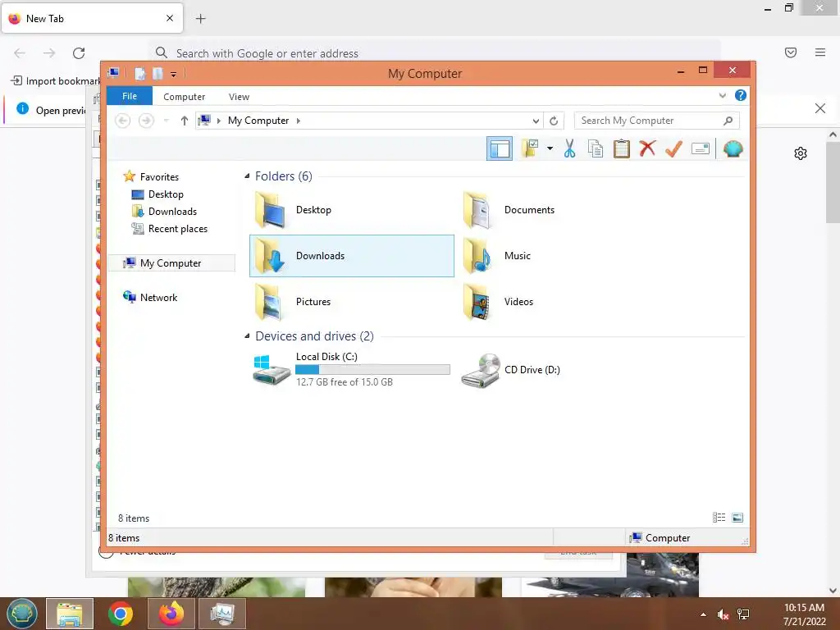Open Firefox hamburger menu
Image resolution: width=840 pixels, height=630 pixels.
click(820, 52)
